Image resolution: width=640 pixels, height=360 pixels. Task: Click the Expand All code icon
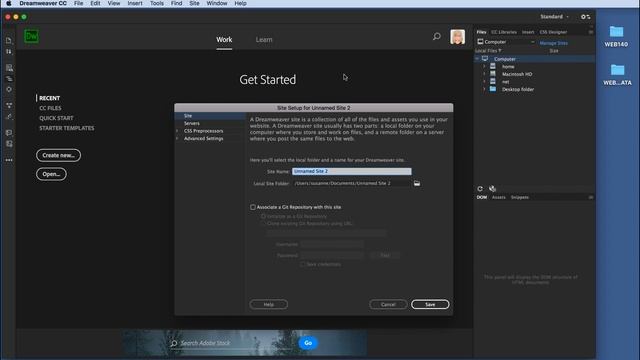point(9,105)
